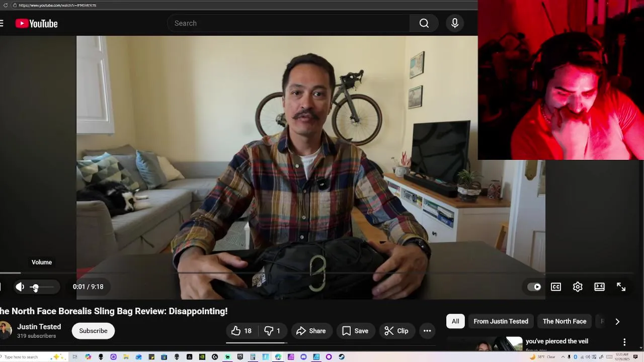
Task: Mute the video with the speaker icon
Action: pos(20,287)
